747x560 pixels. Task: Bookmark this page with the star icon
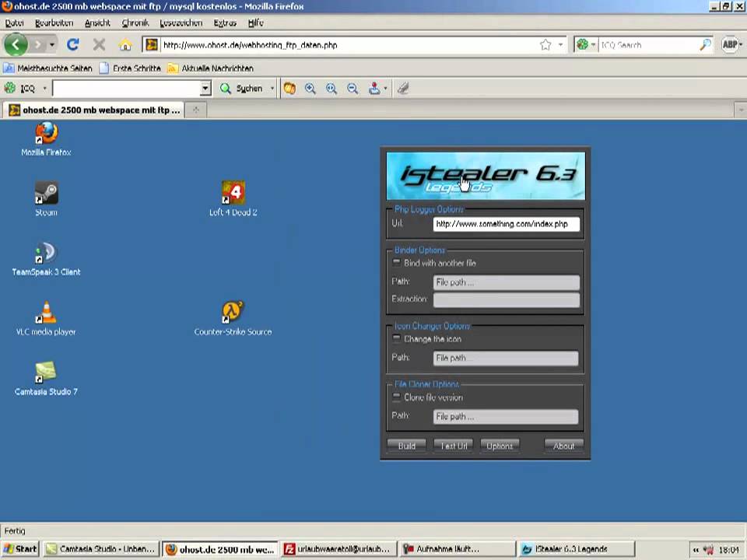click(x=545, y=45)
